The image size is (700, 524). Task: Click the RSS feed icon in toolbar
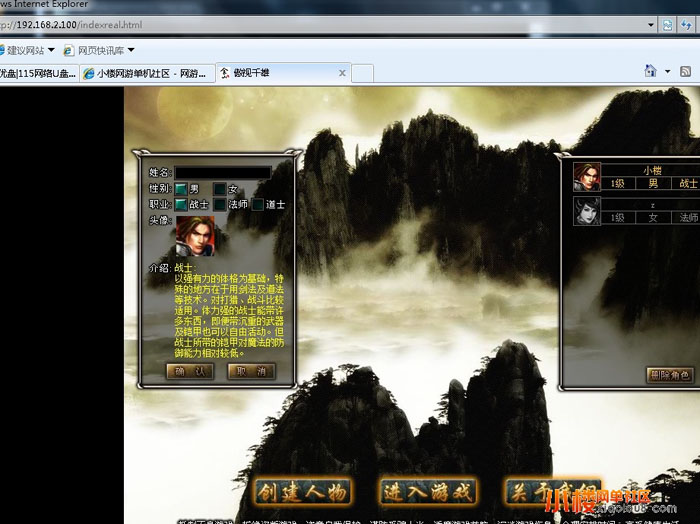tap(685, 72)
